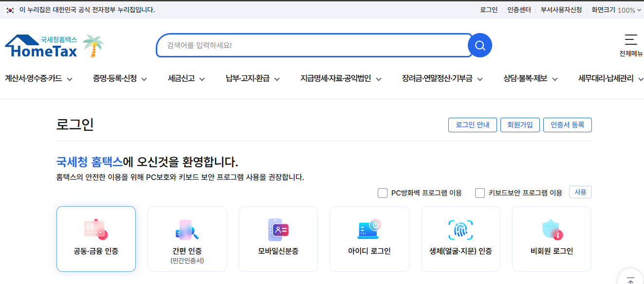Select the 공동·금융 인증 card icon
644x284 pixels.
(x=96, y=229)
